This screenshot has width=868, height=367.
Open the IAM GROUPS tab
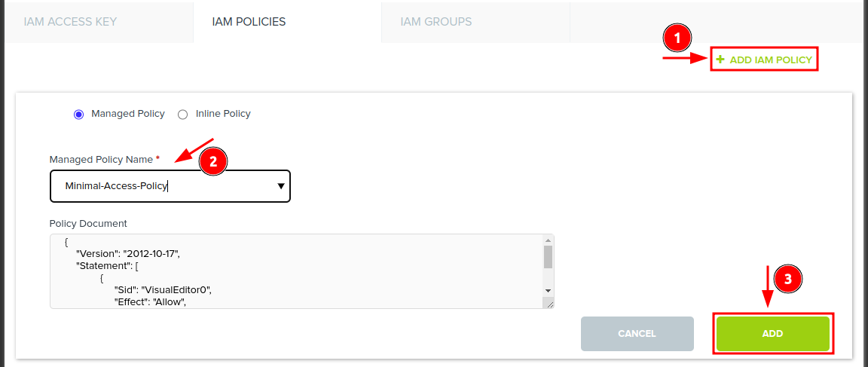[436, 22]
